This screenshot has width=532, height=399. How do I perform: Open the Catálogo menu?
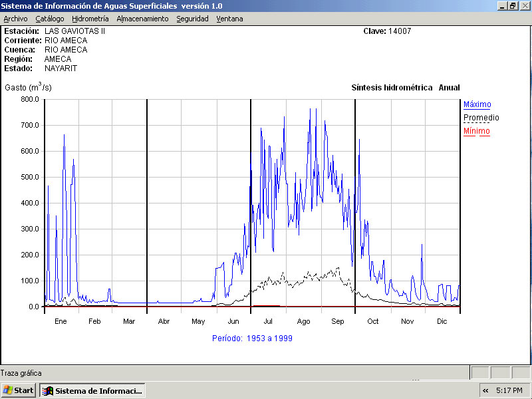point(50,19)
